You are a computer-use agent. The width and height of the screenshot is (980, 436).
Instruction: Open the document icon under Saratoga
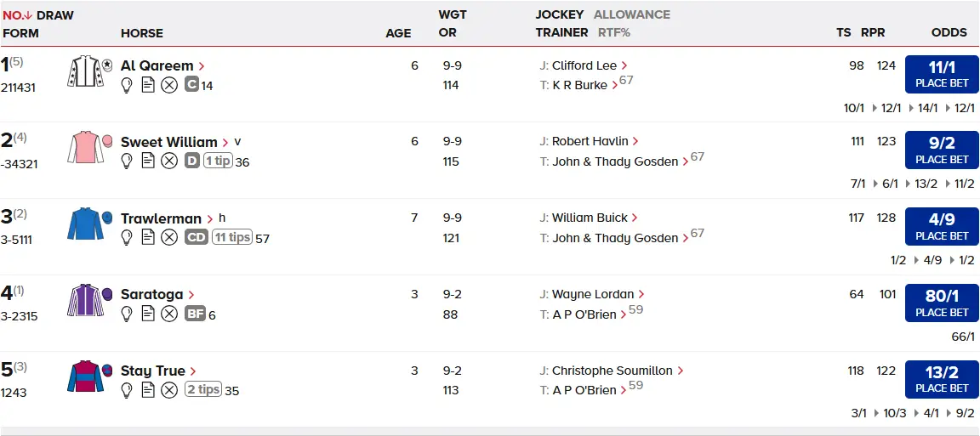148,314
